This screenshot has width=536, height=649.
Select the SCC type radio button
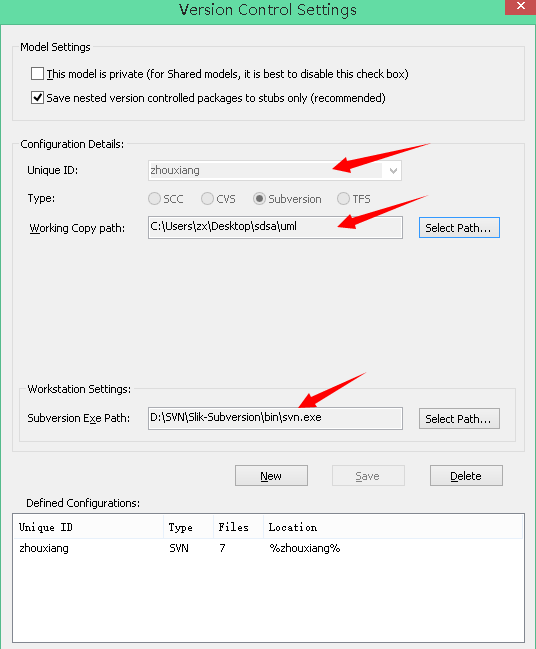pyautogui.click(x=154, y=199)
